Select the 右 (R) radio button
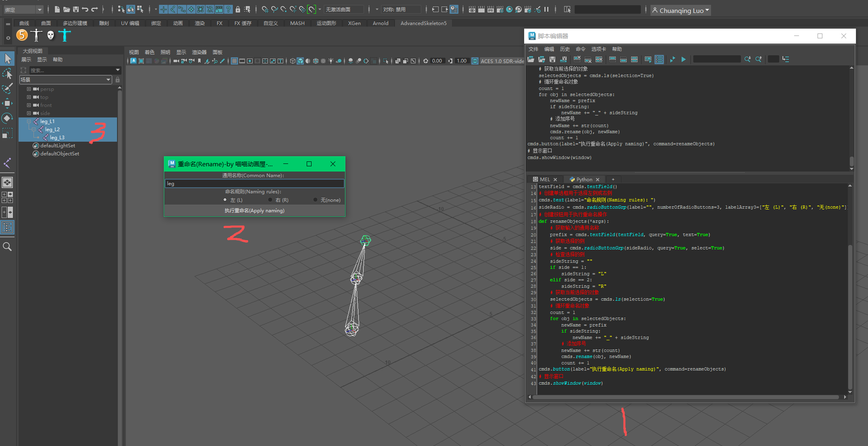The width and height of the screenshot is (868, 446). coord(270,200)
